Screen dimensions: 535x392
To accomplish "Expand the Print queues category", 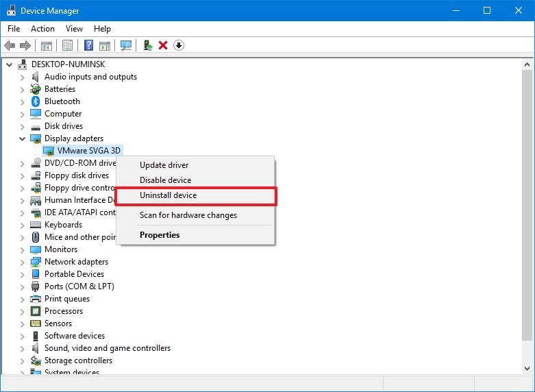I will (x=23, y=299).
